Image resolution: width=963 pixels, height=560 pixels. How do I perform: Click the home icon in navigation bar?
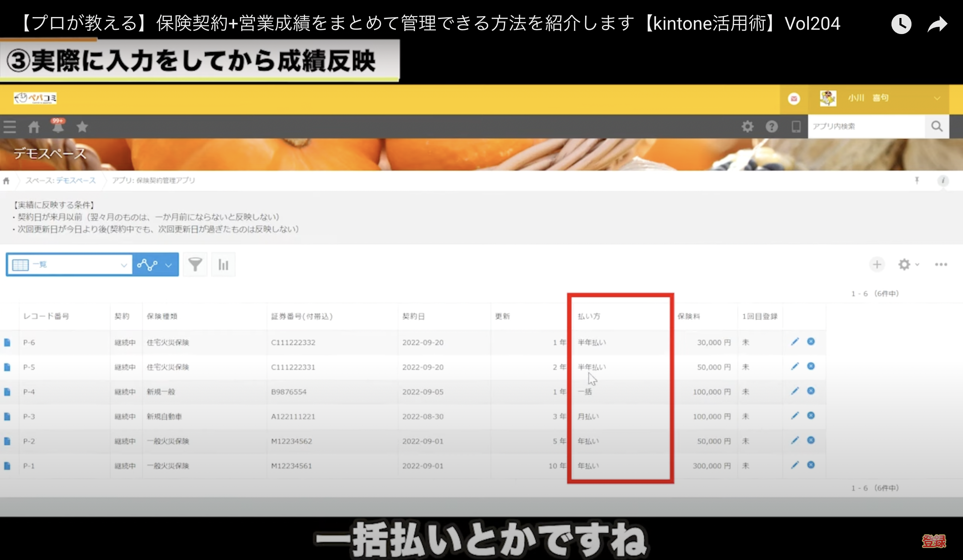(34, 127)
